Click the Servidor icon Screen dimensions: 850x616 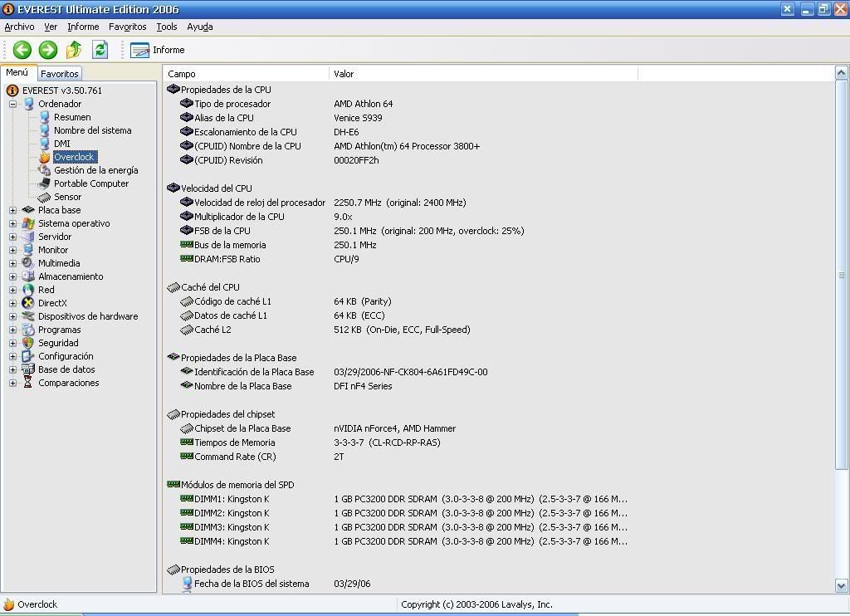(28, 237)
